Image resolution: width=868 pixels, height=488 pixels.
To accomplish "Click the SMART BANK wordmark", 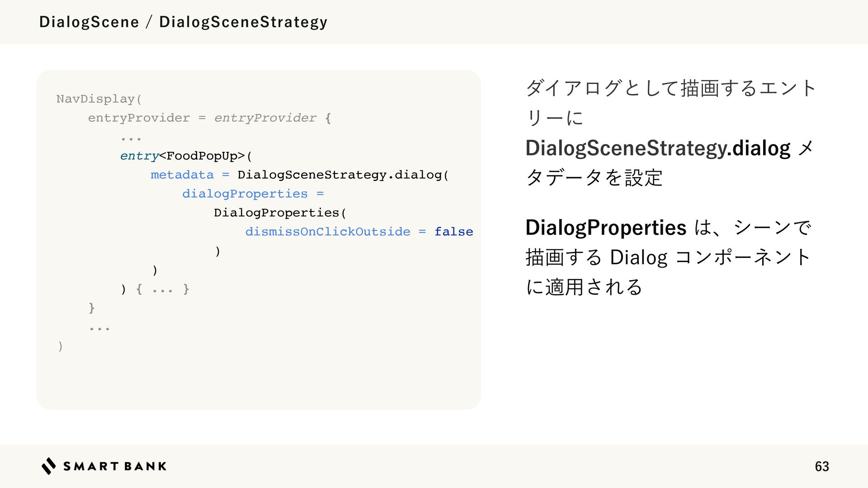I will pos(115,466).
